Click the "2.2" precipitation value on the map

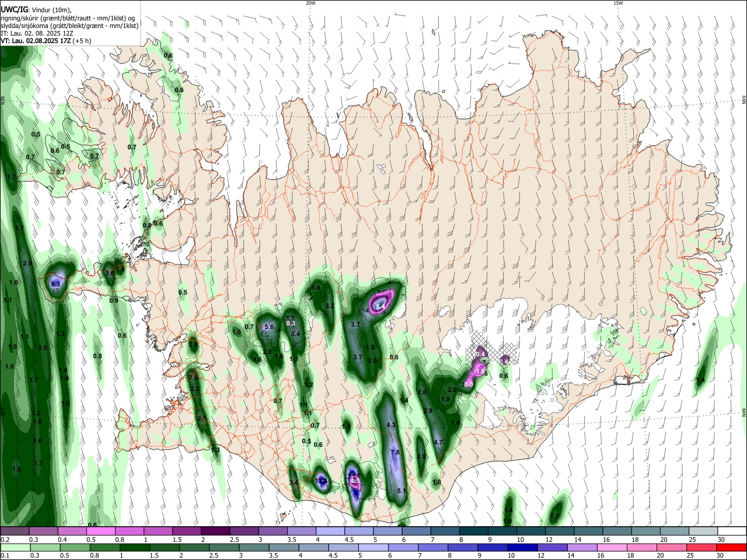point(196,388)
